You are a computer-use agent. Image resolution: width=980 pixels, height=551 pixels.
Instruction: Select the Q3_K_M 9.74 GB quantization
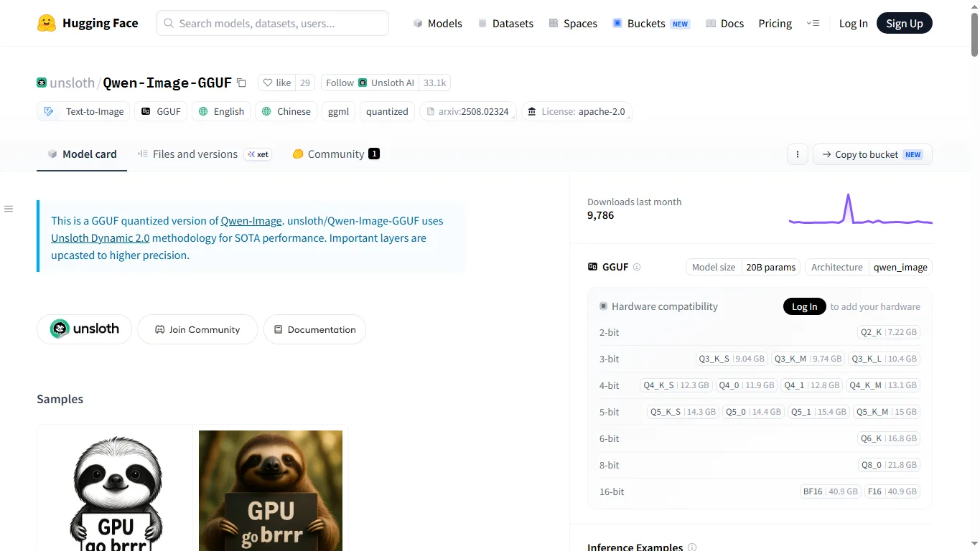808,359
